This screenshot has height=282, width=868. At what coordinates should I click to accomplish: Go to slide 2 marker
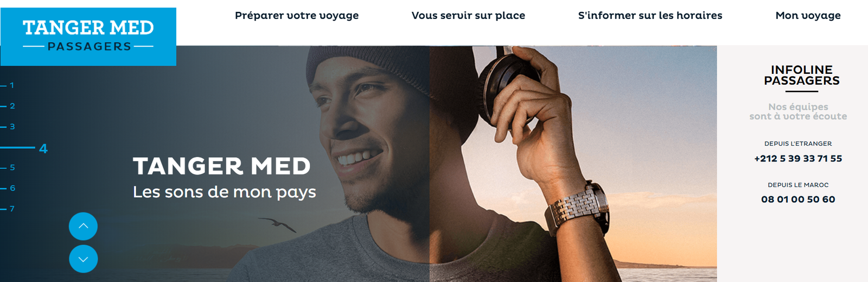click(x=8, y=106)
